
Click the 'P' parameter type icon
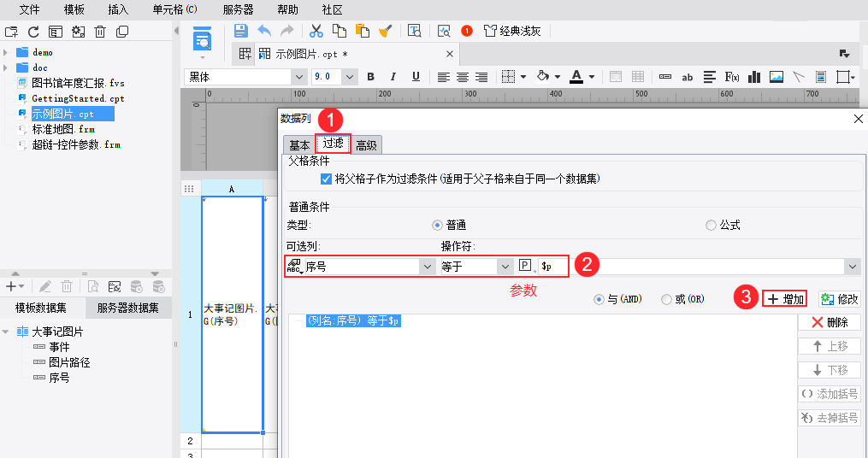pyautogui.click(x=525, y=266)
